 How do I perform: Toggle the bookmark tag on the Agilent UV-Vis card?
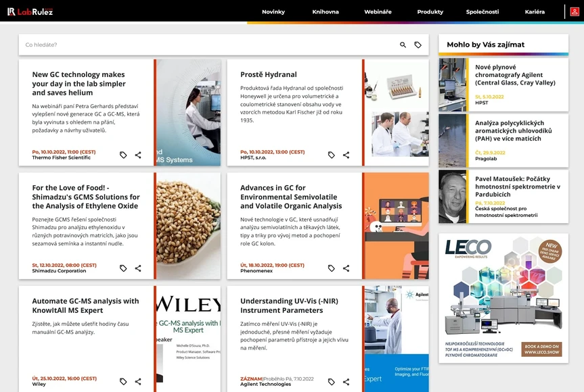331,380
